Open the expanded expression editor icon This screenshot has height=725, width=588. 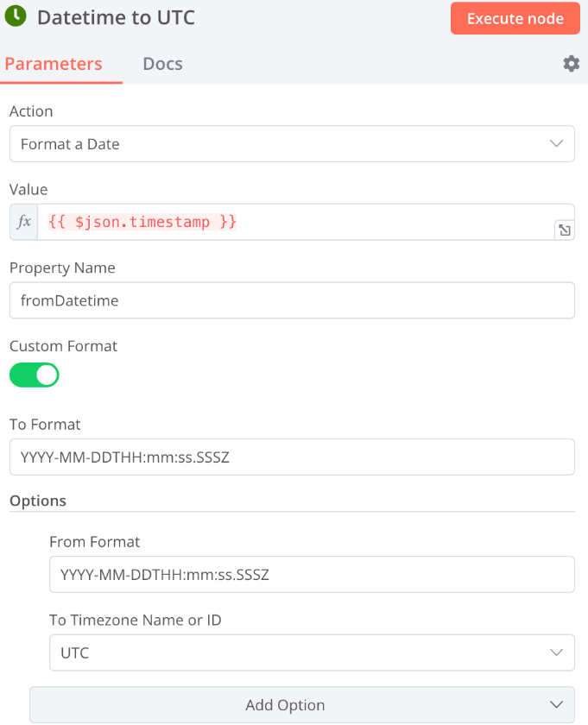[x=564, y=230]
